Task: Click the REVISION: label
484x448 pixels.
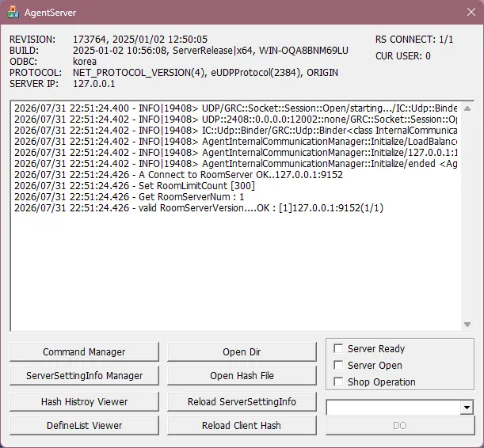Action: click(x=32, y=40)
